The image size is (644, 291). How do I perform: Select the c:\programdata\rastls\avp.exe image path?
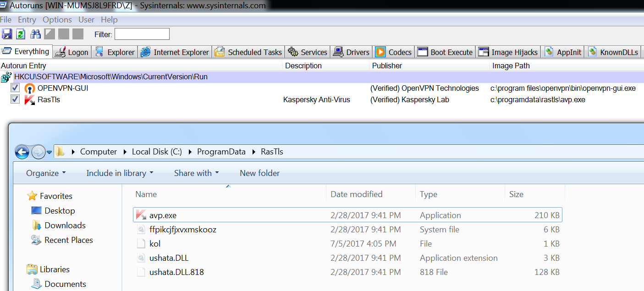538,99
